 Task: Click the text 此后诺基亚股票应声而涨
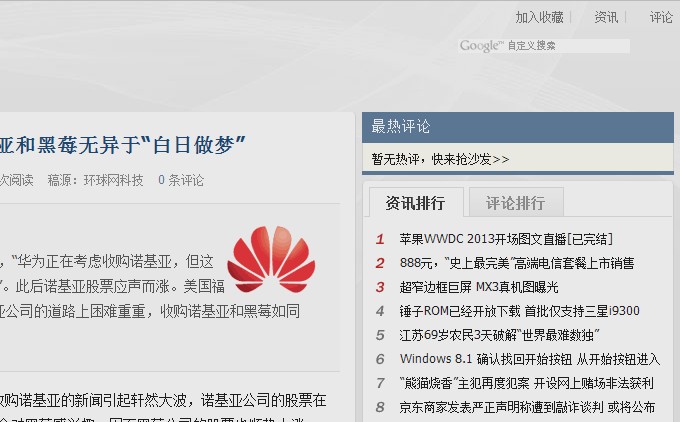click(x=92, y=286)
